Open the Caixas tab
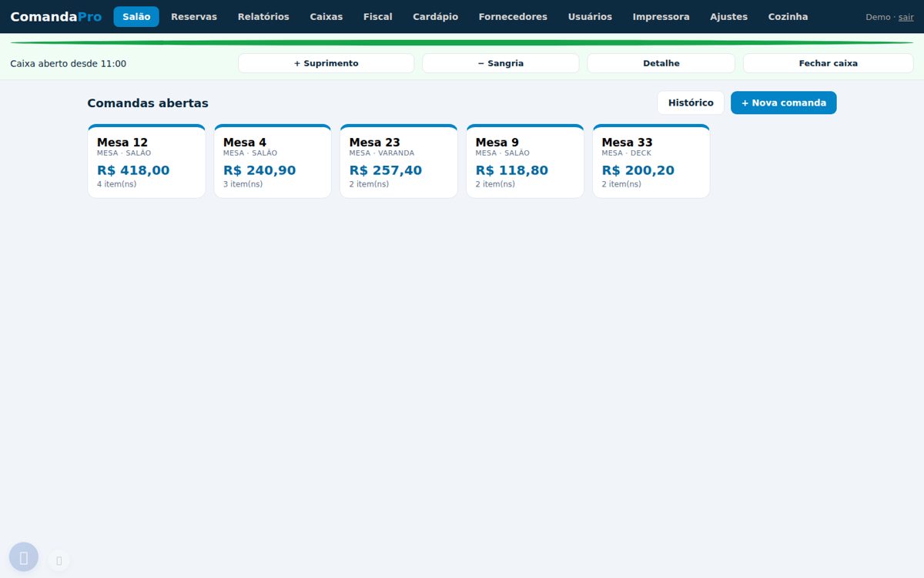The width and height of the screenshot is (924, 578). tap(326, 17)
